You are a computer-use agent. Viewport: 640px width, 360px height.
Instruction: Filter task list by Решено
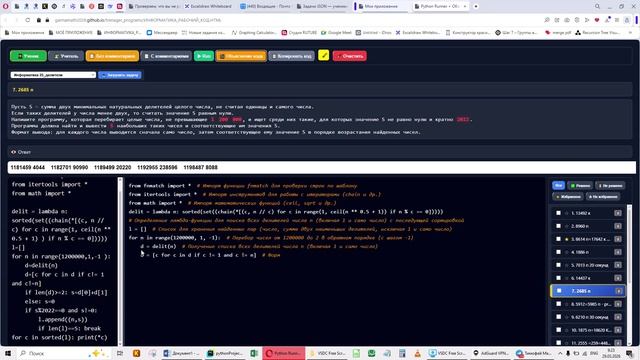pos(580,186)
